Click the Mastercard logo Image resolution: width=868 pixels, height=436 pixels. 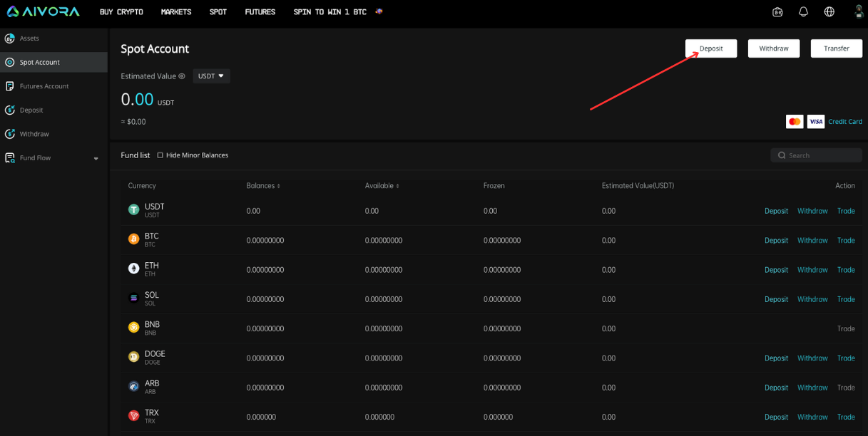(795, 122)
